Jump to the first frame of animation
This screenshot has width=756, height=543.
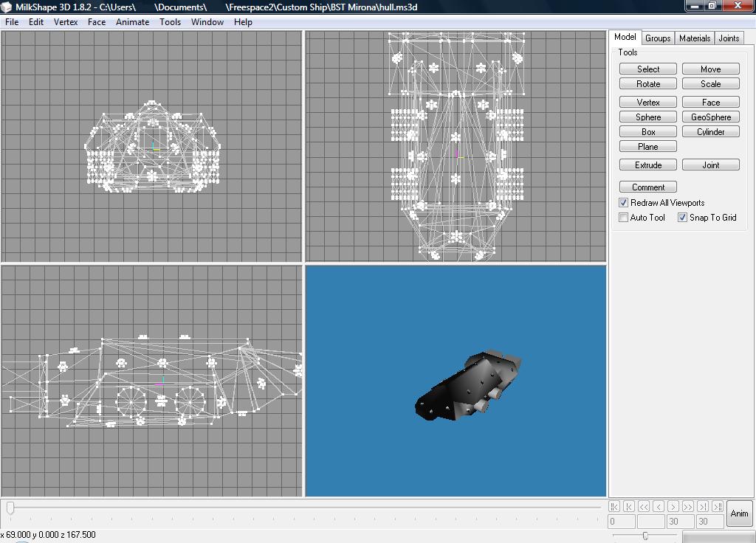(x=614, y=506)
